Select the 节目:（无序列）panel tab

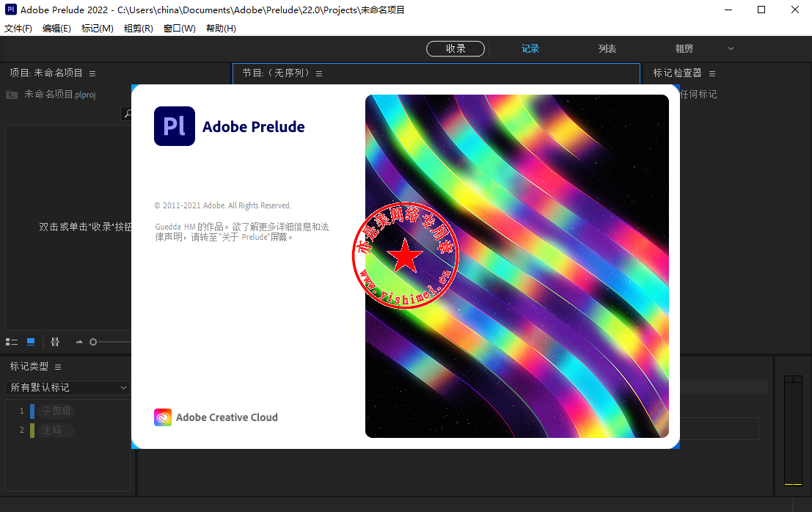[276, 73]
